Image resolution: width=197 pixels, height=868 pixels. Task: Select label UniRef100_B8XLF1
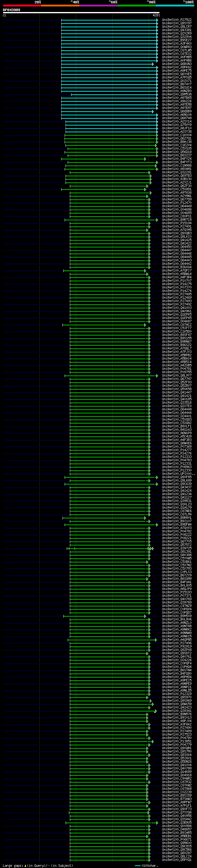(x=176, y=426)
